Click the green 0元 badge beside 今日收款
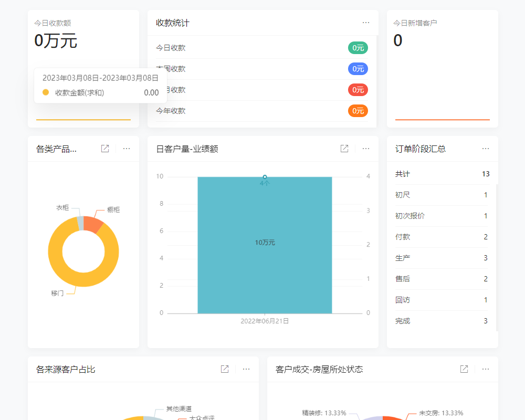 [358, 48]
